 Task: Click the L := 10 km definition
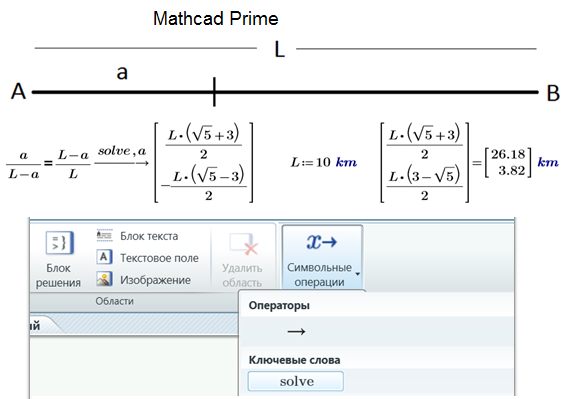point(324,162)
